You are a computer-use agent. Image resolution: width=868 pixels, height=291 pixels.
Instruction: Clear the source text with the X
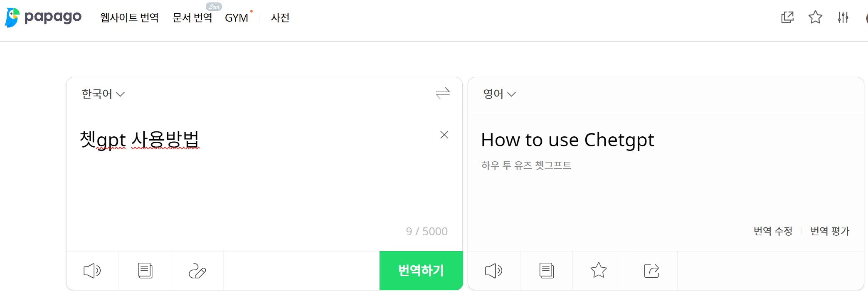coord(444,135)
